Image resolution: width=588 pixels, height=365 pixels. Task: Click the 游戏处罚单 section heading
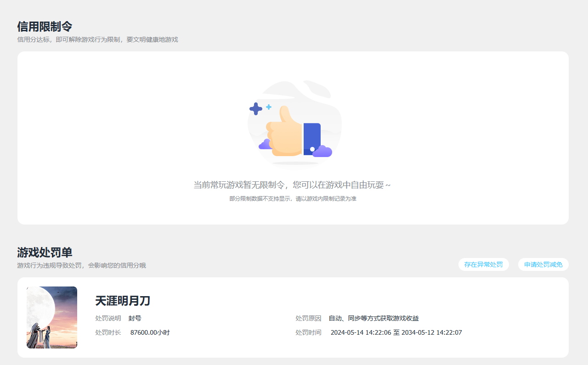(x=45, y=253)
